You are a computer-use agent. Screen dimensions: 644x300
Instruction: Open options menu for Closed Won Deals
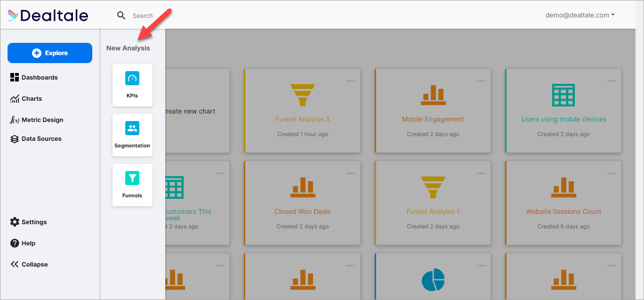[x=351, y=173]
